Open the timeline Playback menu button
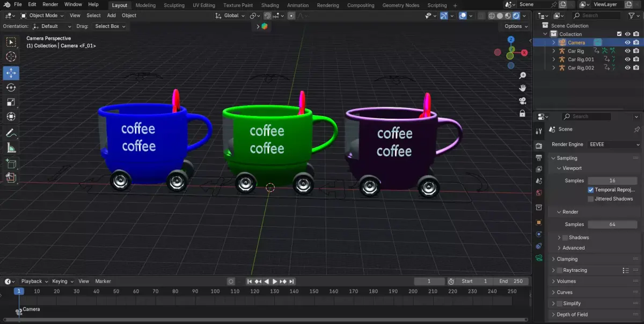The height and width of the screenshot is (324, 644). [34, 281]
